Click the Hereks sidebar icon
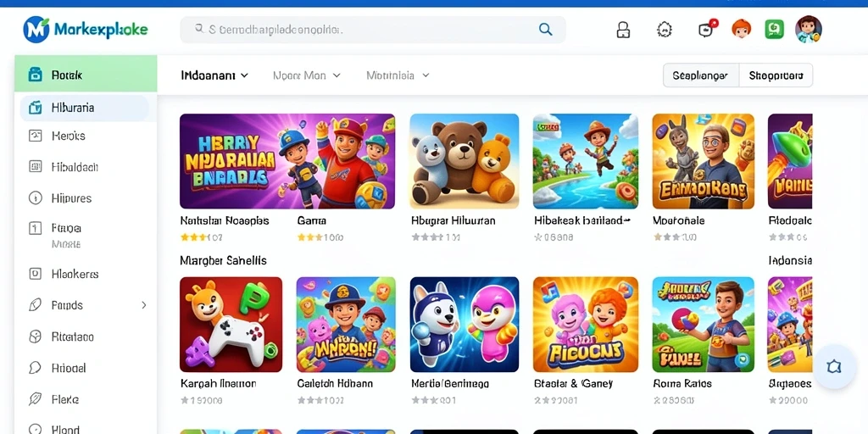Image resolution: width=868 pixels, height=434 pixels. click(x=35, y=136)
